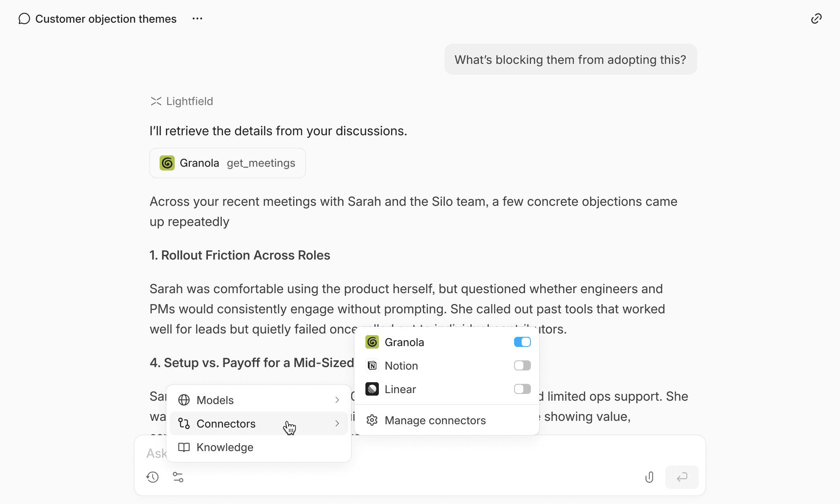Open Manage connectors settings
The image size is (840, 504).
tap(435, 420)
